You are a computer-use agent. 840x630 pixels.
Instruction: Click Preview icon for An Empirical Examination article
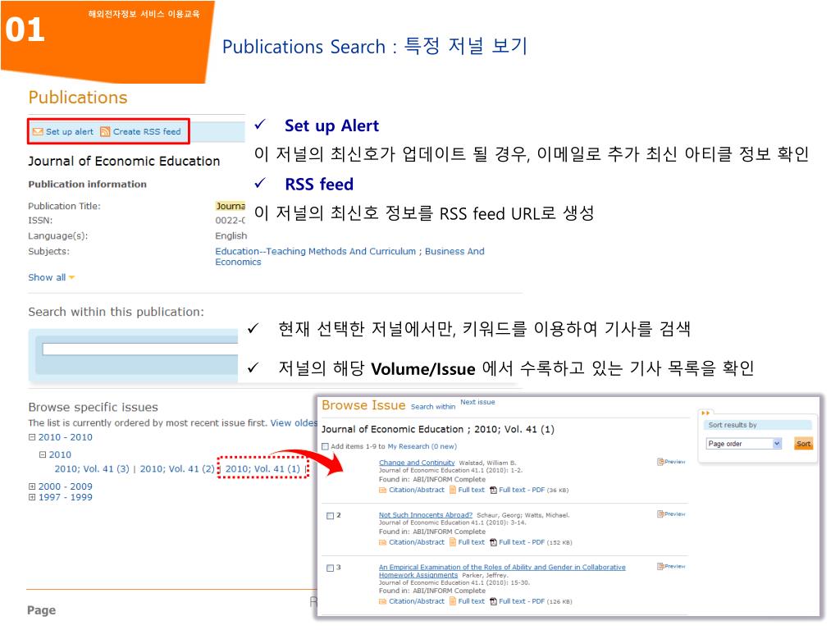point(660,566)
